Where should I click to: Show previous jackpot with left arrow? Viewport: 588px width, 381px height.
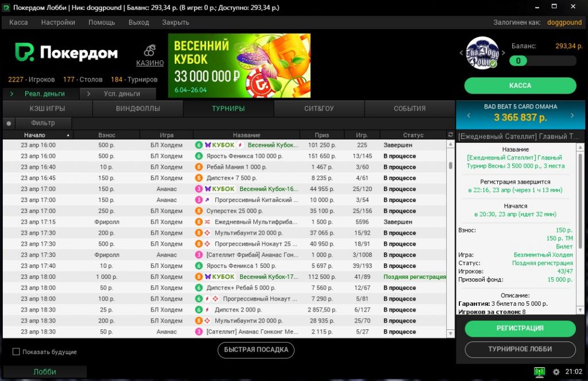[x=469, y=115]
